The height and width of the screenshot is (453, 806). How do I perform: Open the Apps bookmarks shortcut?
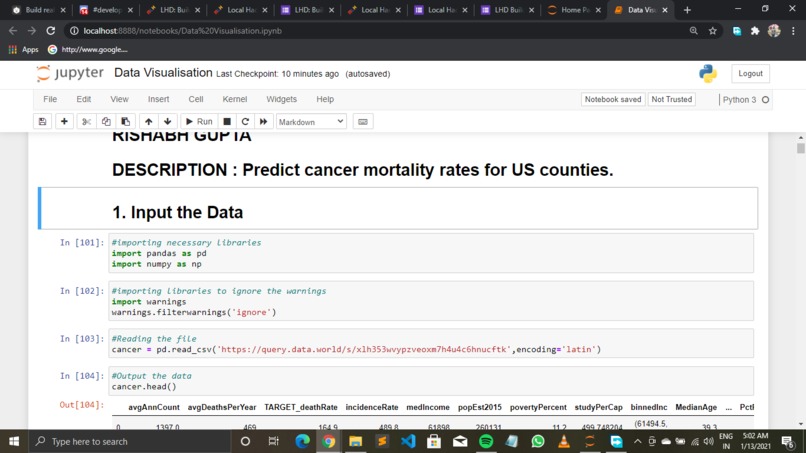click(23, 49)
